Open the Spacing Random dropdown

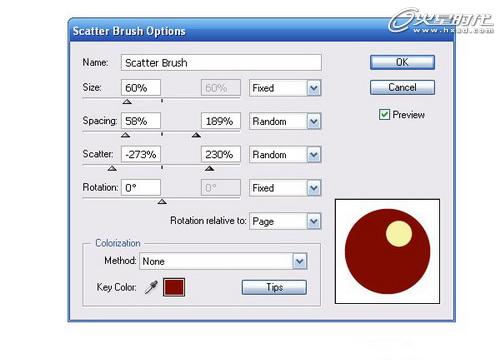click(285, 121)
